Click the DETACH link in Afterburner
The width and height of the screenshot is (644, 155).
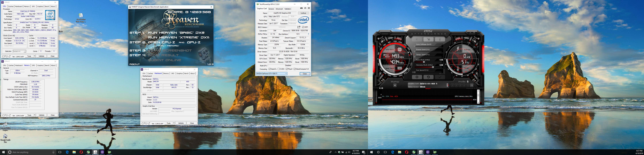click(x=428, y=89)
